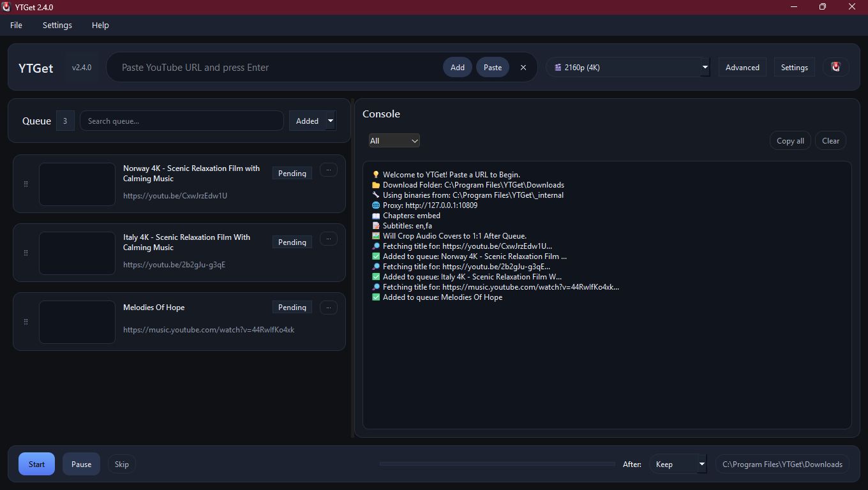Open the Help menu
The image size is (868, 490).
(100, 25)
